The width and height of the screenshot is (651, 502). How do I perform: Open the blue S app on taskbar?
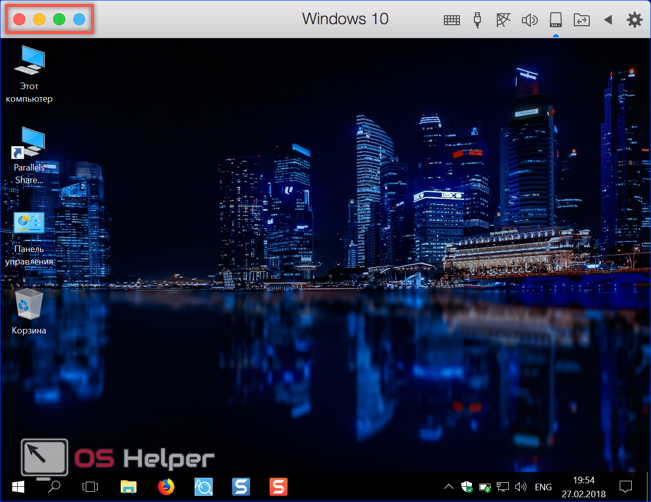[241, 487]
